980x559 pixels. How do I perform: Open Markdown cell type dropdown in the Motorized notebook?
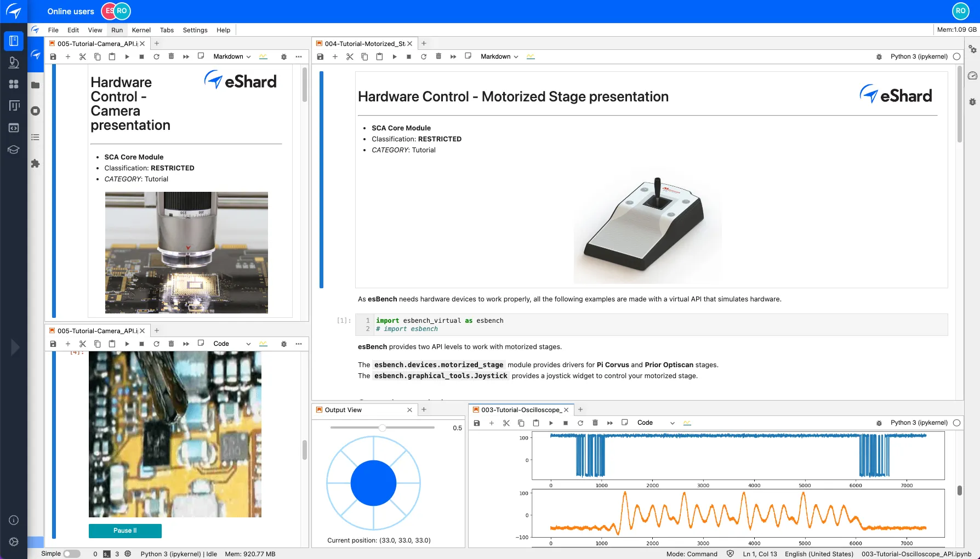(x=499, y=56)
